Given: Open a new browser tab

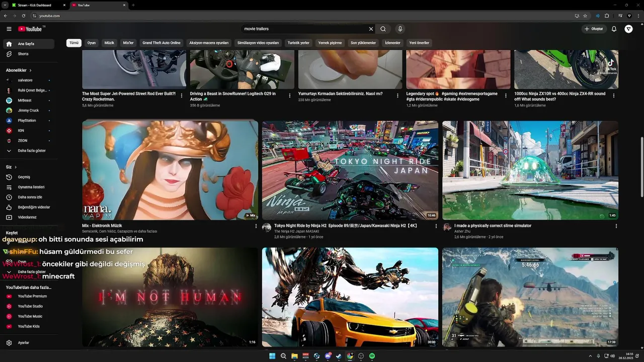Looking at the screenshot, I should (x=133, y=5).
